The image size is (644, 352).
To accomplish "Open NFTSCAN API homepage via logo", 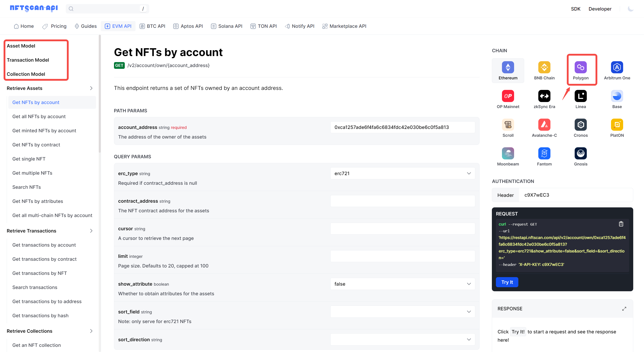I will [33, 8].
